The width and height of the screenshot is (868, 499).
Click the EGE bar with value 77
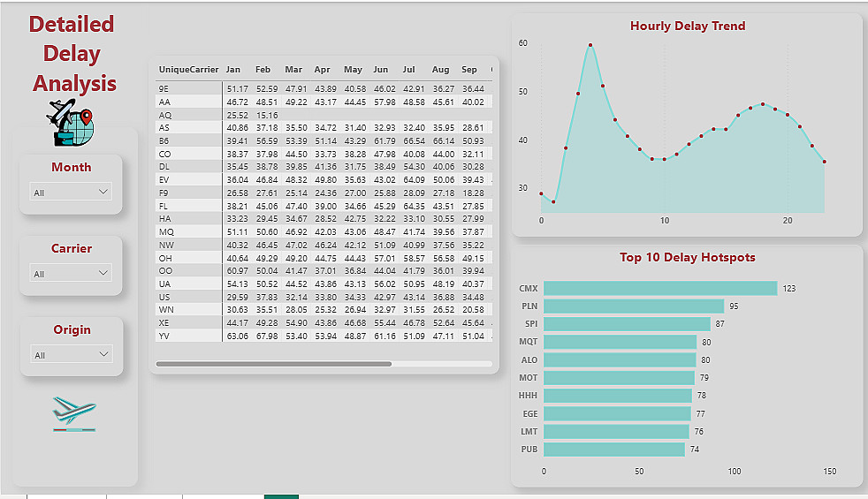point(617,413)
